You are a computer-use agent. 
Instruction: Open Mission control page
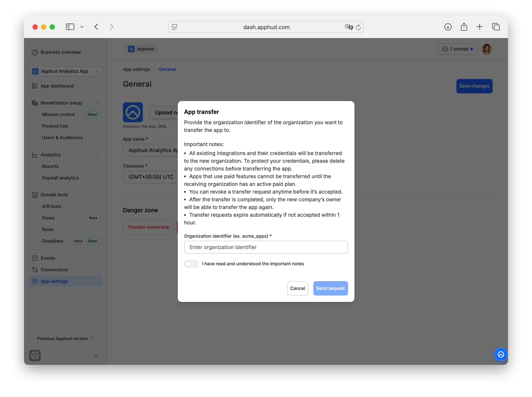(58, 114)
